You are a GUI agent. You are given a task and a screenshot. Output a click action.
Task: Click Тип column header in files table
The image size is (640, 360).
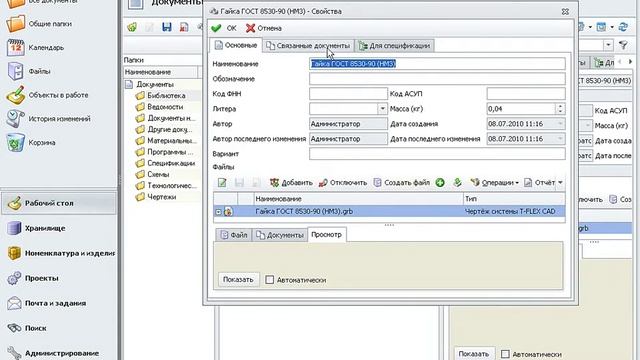(514, 199)
